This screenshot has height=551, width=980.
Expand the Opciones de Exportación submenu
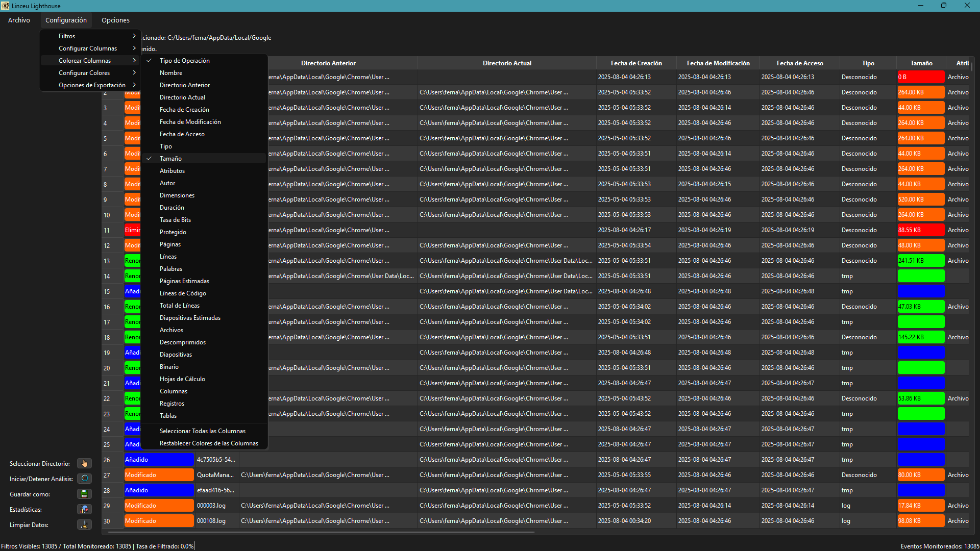point(92,85)
